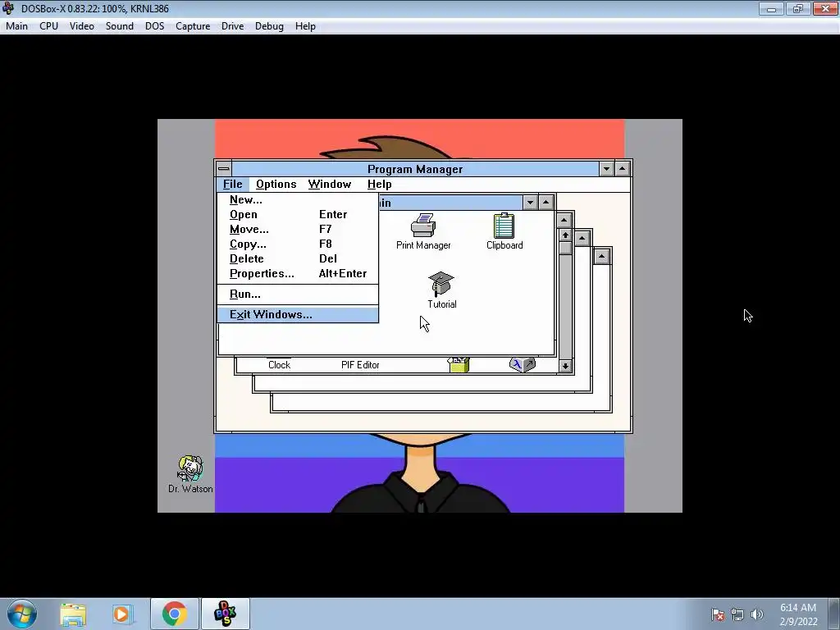Viewport: 840px width, 630px height.
Task: Open the Window menu in Program Manager
Action: tap(330, 185)
